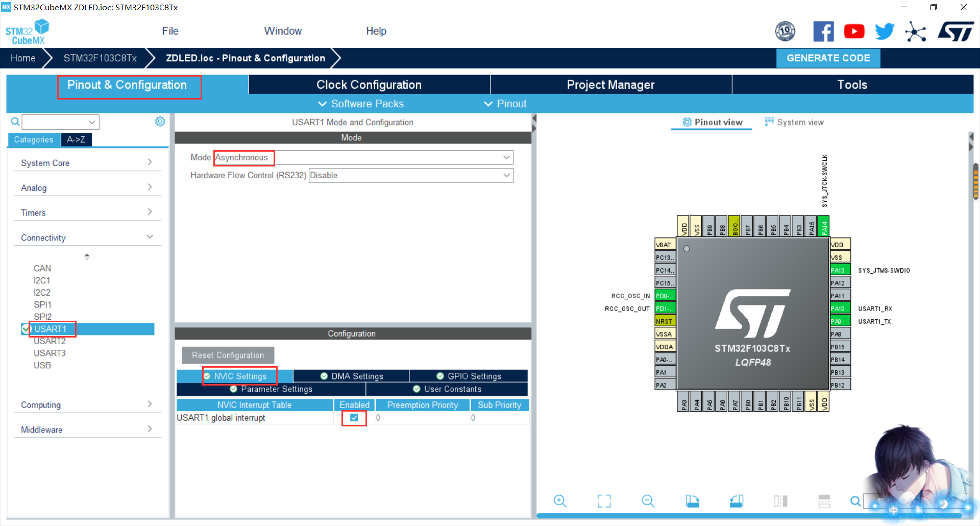This screenshot has height=526, width=980.
Task: Expand the Timers category
Action: click(87, 213)
